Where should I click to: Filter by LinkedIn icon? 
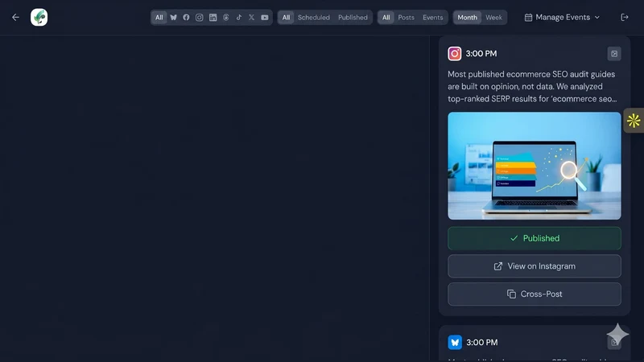213,17
